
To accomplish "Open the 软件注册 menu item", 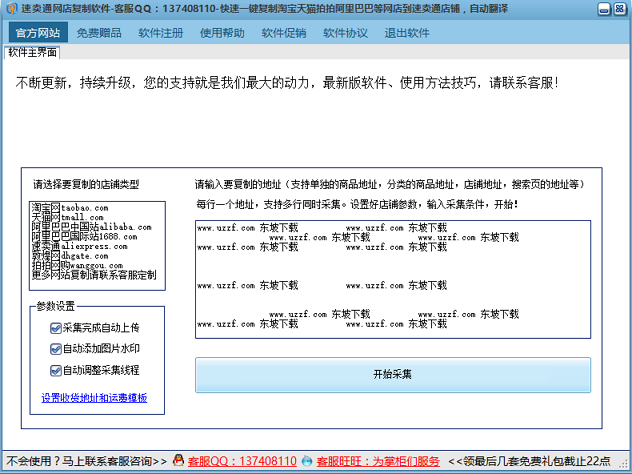I will tap(161, 33).
